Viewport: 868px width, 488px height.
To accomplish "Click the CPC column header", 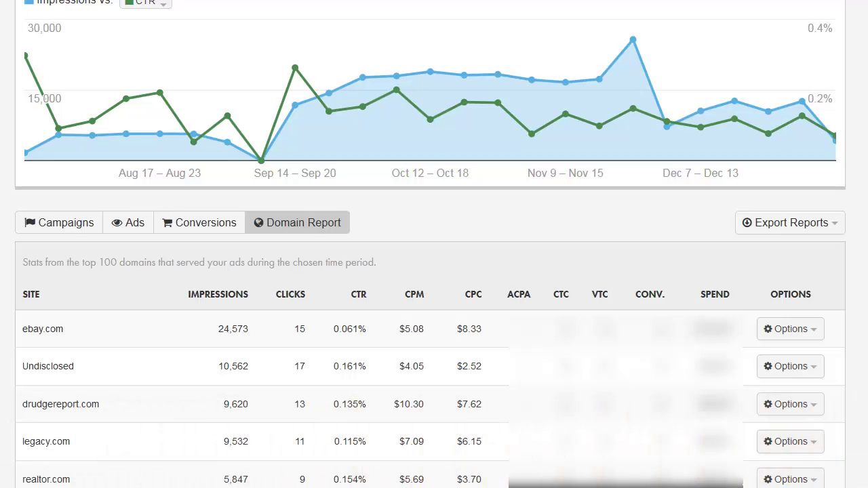I will [473, 294].
